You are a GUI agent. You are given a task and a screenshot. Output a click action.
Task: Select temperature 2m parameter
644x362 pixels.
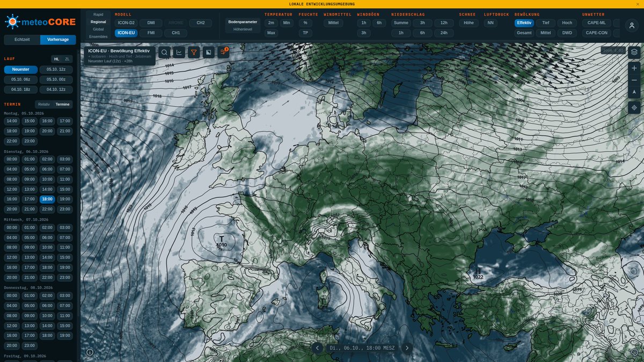pos(271,23)
